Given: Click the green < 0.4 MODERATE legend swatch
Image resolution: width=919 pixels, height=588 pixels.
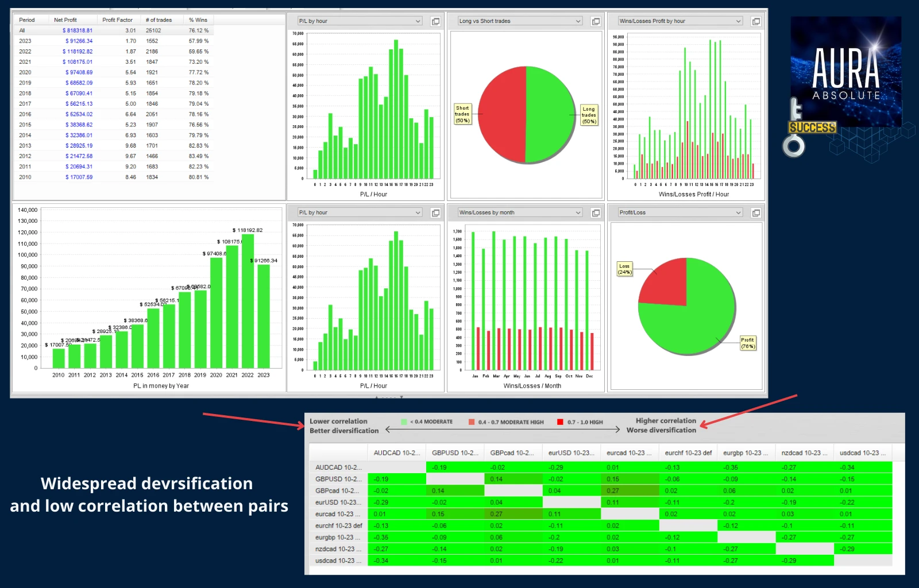Looking at the screenshot, I should (x=404, y=422).
